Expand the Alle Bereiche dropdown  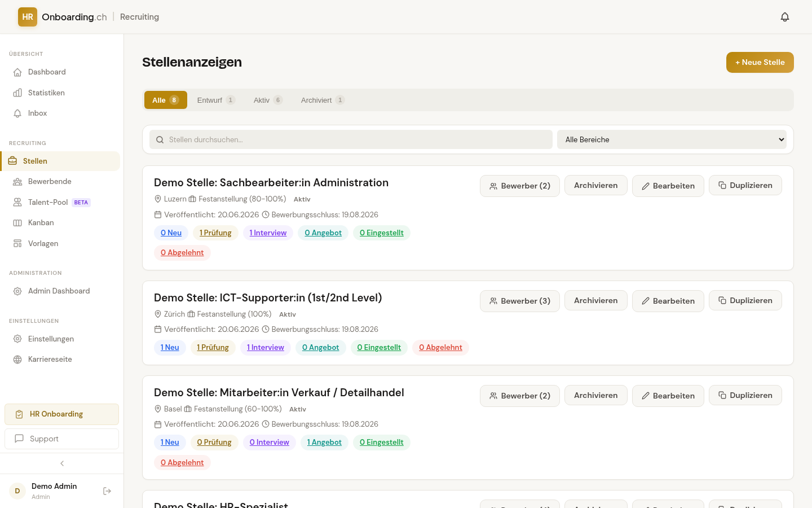pyautogui.click(x=672, y=139)
